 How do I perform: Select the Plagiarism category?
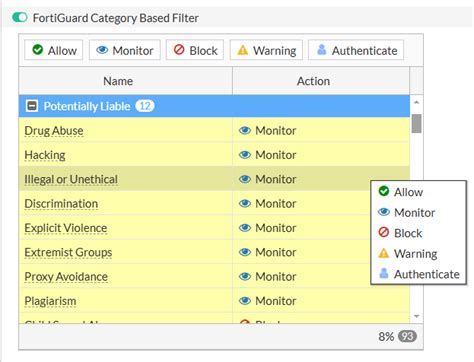pos(50,301)
